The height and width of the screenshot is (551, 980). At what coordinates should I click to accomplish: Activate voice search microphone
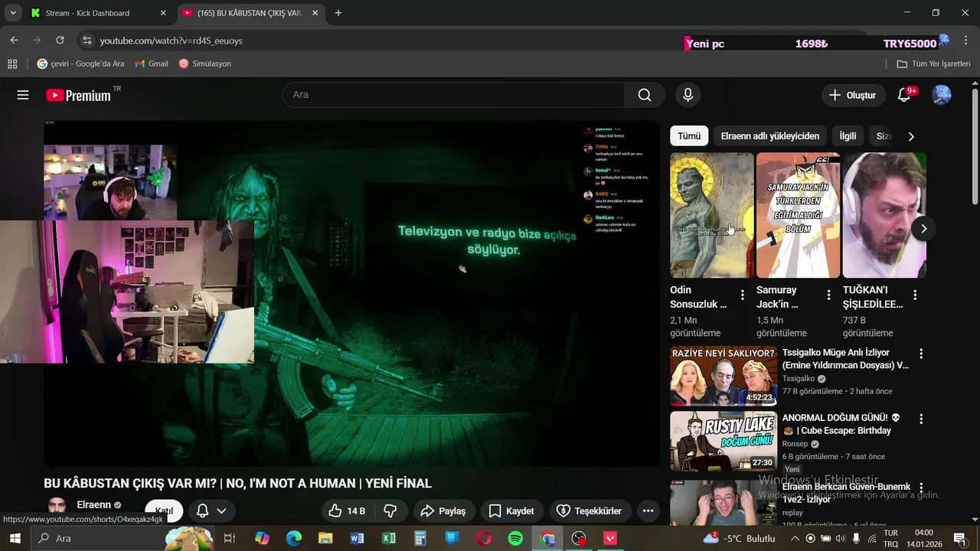click(688, 95)
